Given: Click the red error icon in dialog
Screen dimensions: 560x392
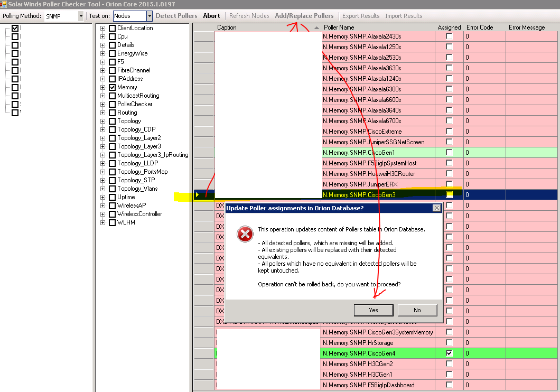Looking at the screenshot, I should coord(245,234).
